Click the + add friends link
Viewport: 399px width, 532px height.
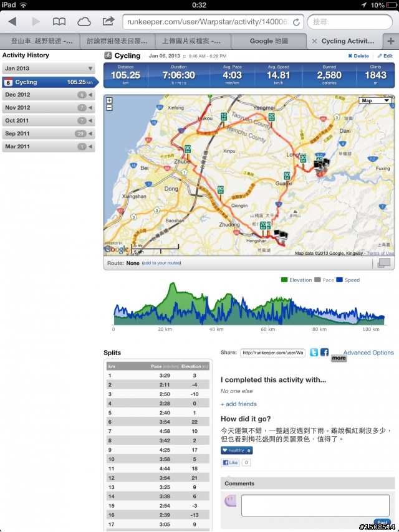pyautogui.click(x=239, y=404)
